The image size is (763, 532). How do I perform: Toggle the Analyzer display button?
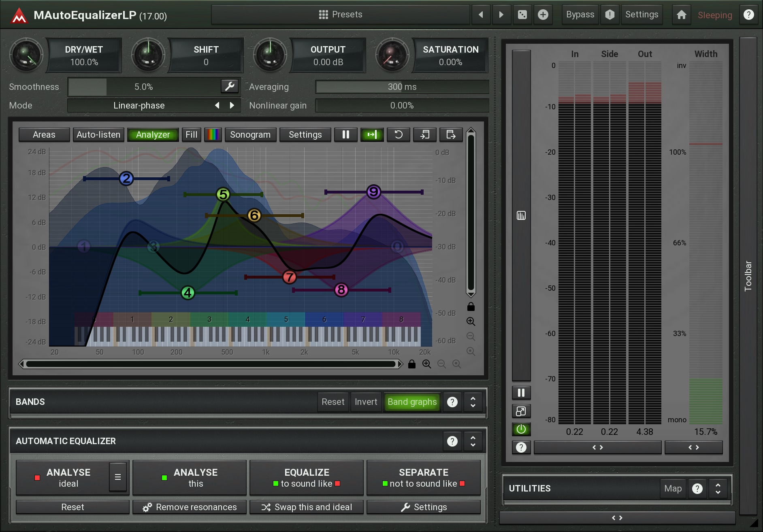[x=153, y=134]
